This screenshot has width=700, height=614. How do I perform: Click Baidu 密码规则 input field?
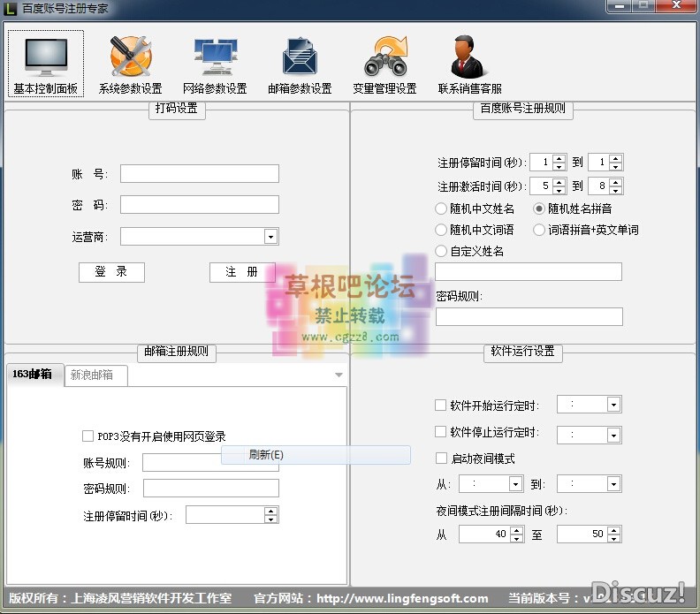coord(529,317)
